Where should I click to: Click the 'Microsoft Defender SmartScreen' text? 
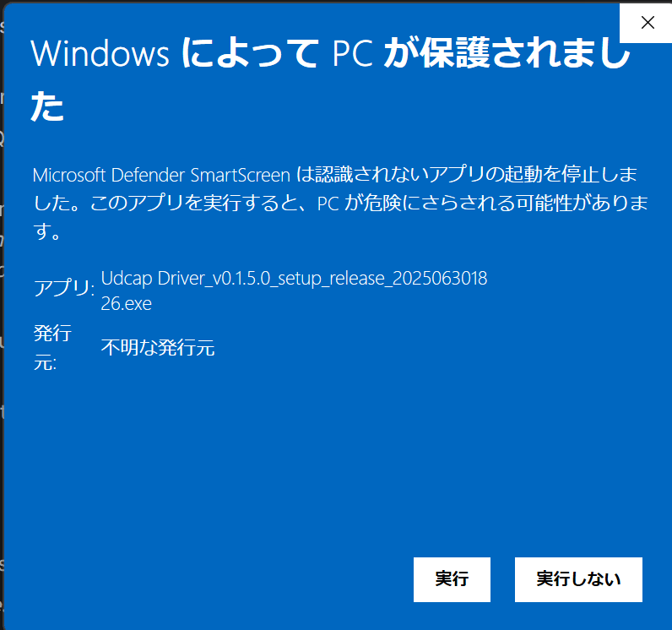pyautogui.click(x=161, y=176)
